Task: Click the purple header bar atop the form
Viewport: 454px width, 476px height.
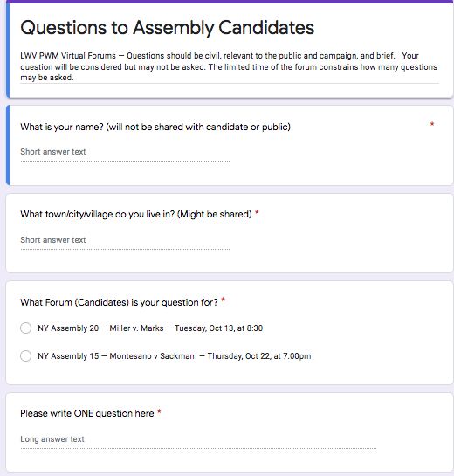Action: (x=230, y=2)
